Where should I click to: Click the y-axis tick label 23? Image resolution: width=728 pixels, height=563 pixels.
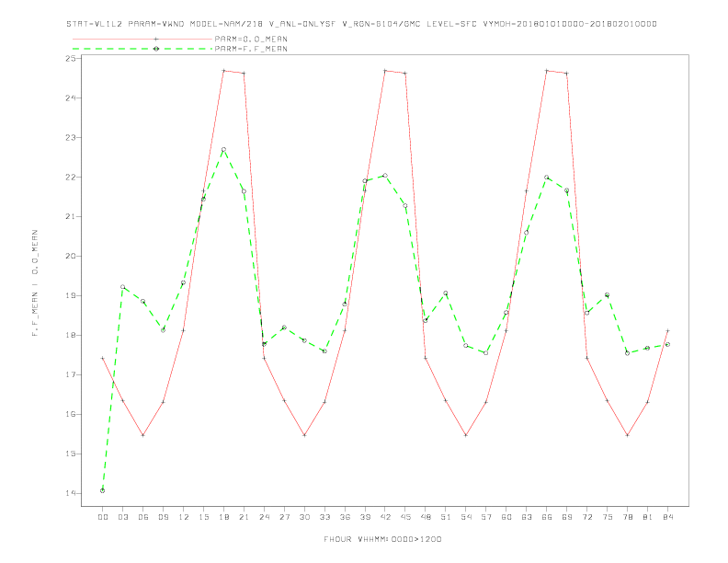[71, 137]
